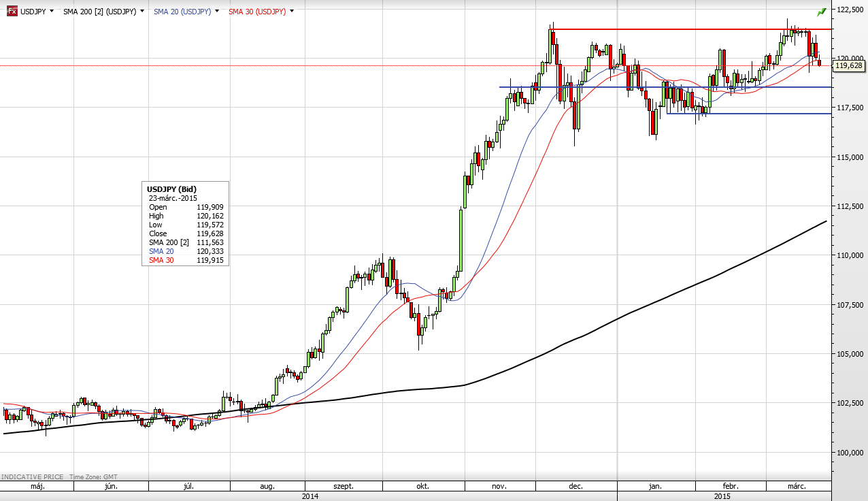Click the 2015 year label

[x=723, y=496]
